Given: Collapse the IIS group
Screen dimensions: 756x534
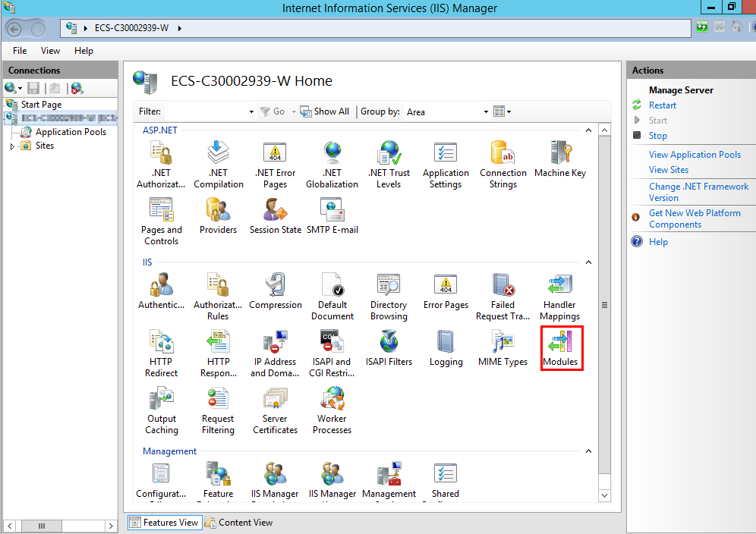Looking at the screenshot, I should (x=588, y=262).
